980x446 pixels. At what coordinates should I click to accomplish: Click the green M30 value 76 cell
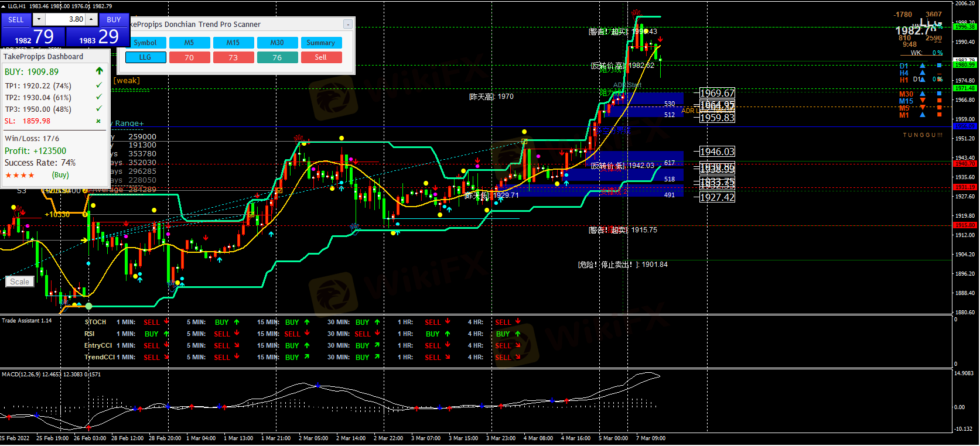tap(277, 57)
